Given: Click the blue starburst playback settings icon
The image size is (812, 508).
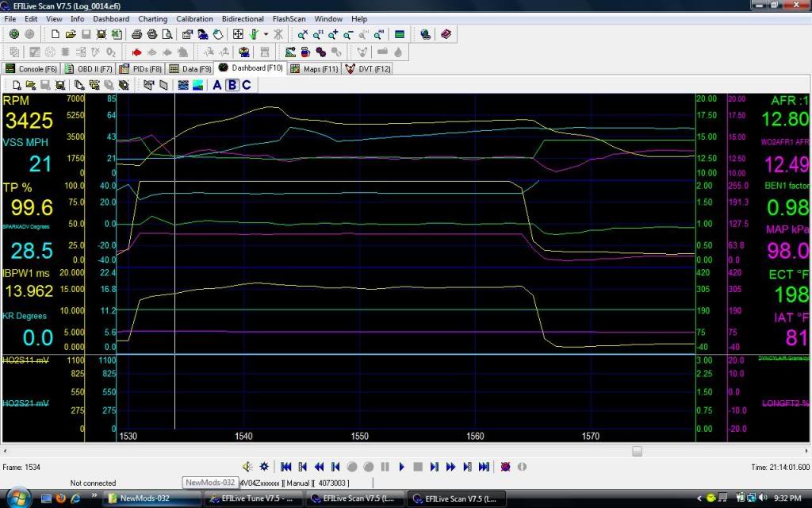Looking at the screenshot, I should [x=264, y=467].
